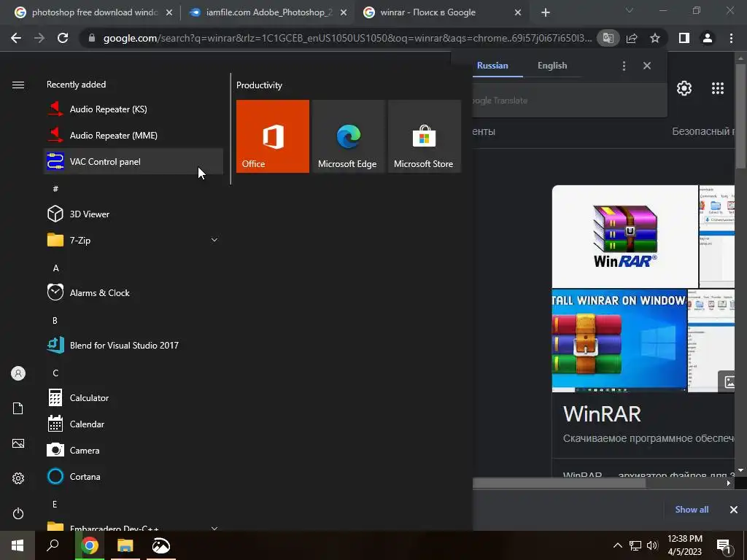The image size is (747, 560).
Task: Click the Power button in Start menu
Action: tap(18, 513)
